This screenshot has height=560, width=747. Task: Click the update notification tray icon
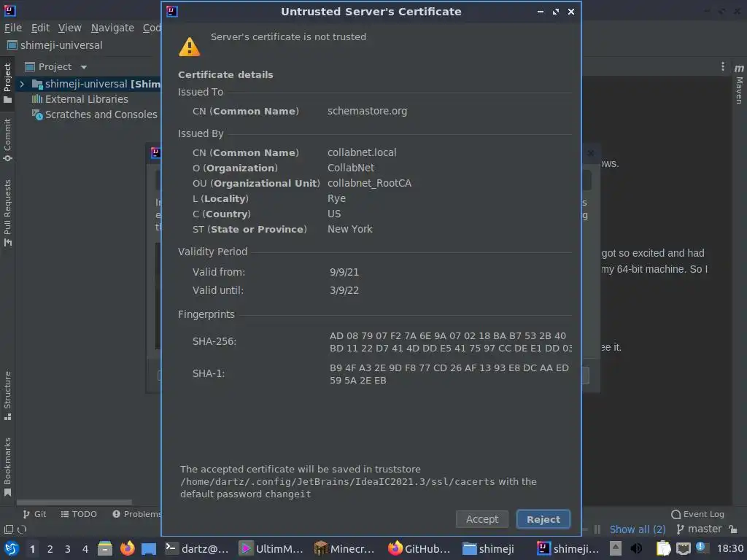pos(701,547)
